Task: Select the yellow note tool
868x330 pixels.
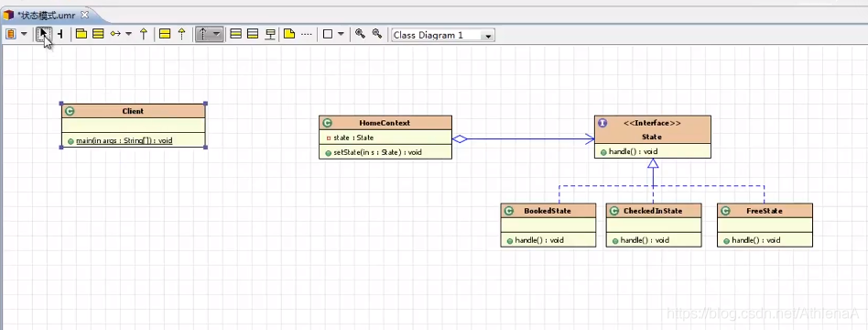Action: click(289, 35)
